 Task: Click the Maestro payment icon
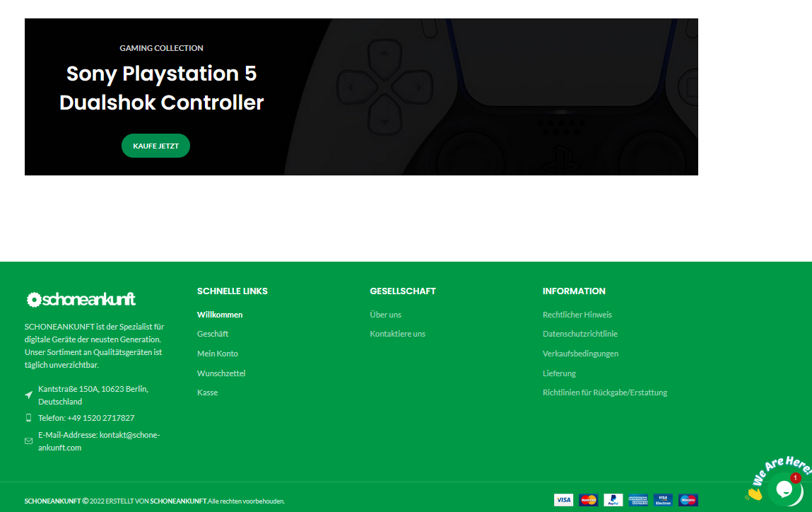[x=688, y=500]
